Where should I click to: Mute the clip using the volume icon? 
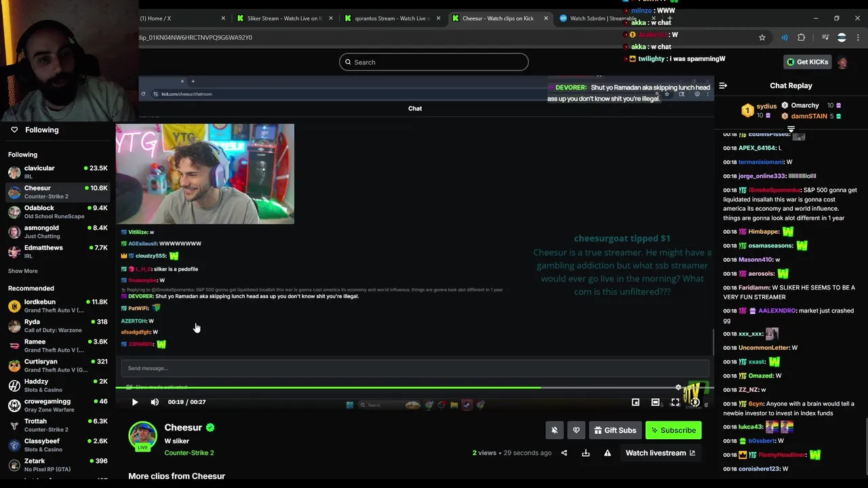click(155, 402)
